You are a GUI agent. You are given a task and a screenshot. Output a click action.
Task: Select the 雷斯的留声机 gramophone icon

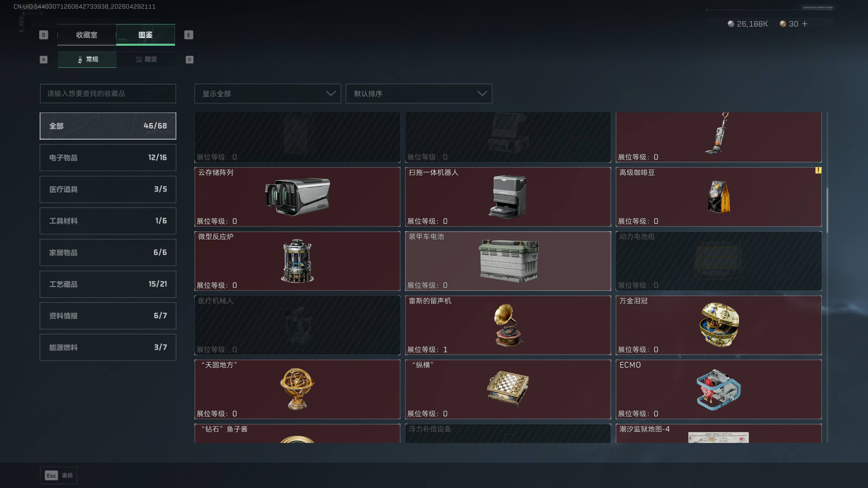tap(508, 325)
